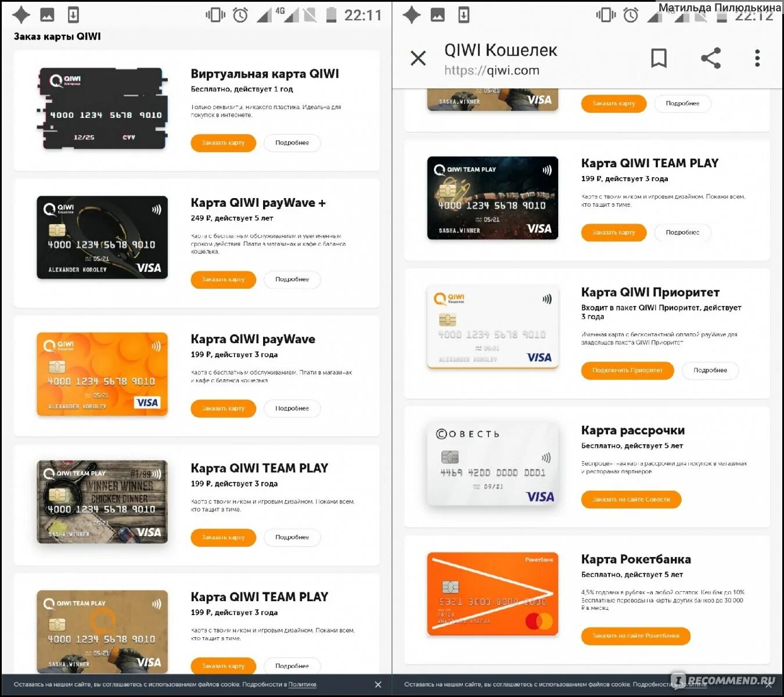Tap the Карта QIWI Приоритет title
The width and height of the screenshot is (784, 697).
650,292
